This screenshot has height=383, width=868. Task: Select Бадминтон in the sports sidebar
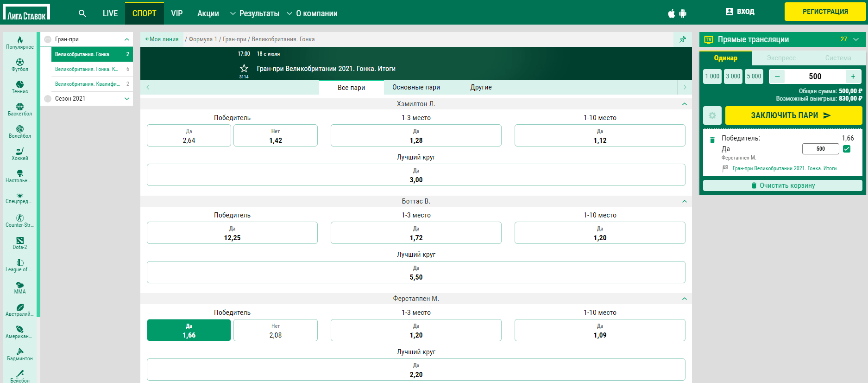click(x=20, y=354)
